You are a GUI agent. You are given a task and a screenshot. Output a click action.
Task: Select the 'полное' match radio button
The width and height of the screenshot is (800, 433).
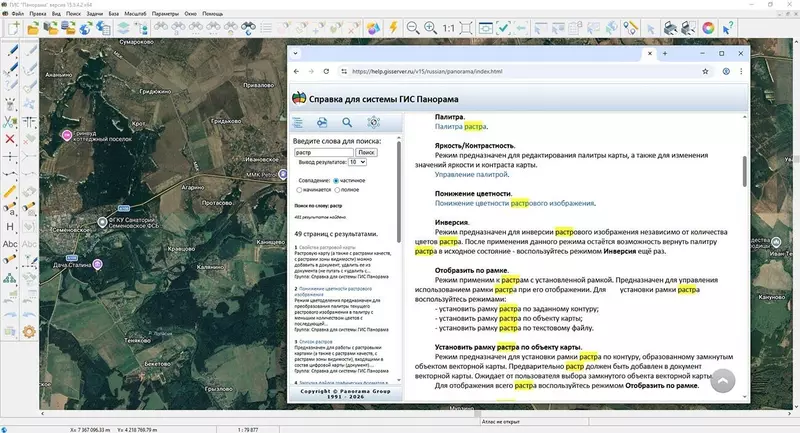[x=335, y=188]
